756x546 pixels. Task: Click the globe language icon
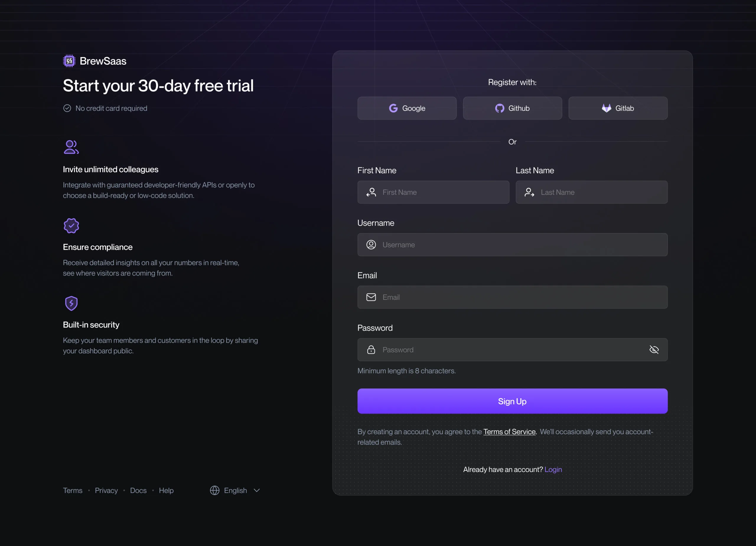point(215,490)
